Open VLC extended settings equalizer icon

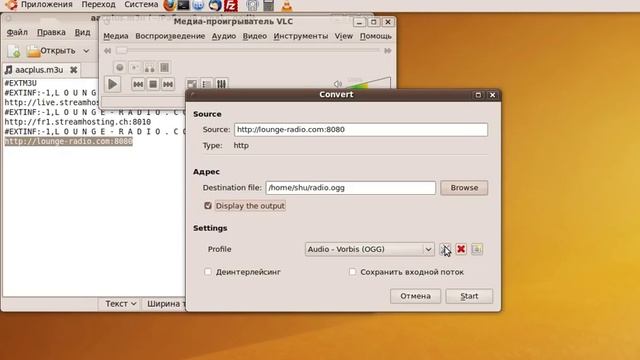(221, 84)
